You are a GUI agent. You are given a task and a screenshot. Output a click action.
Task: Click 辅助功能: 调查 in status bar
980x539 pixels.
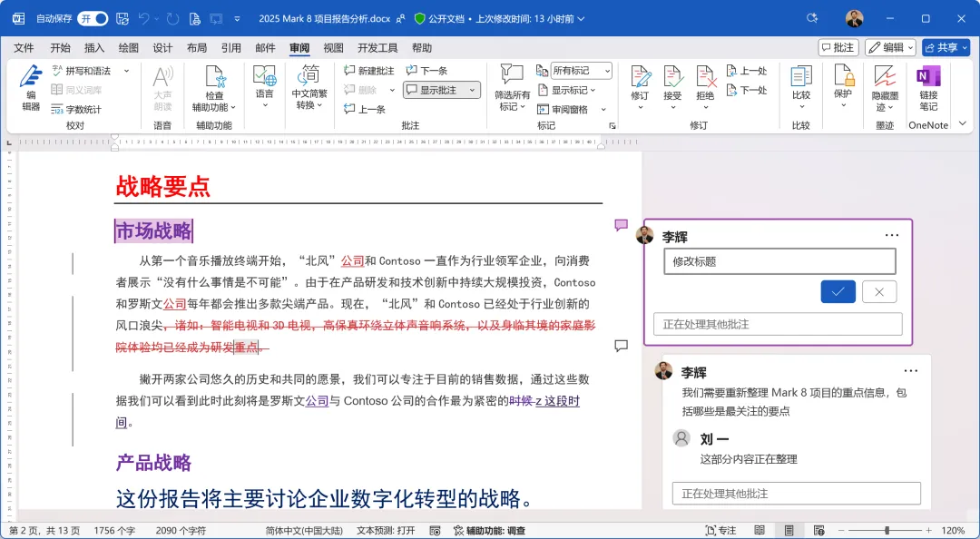pos(489,531)
